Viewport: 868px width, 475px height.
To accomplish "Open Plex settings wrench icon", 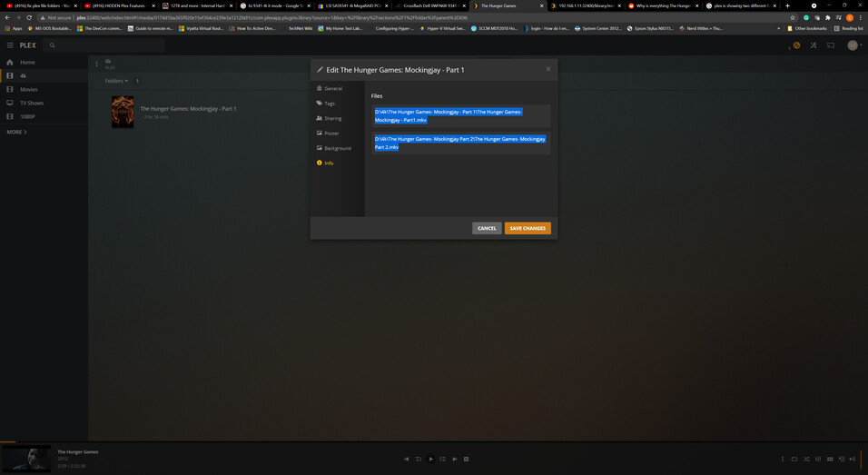I will pos(814,45).
